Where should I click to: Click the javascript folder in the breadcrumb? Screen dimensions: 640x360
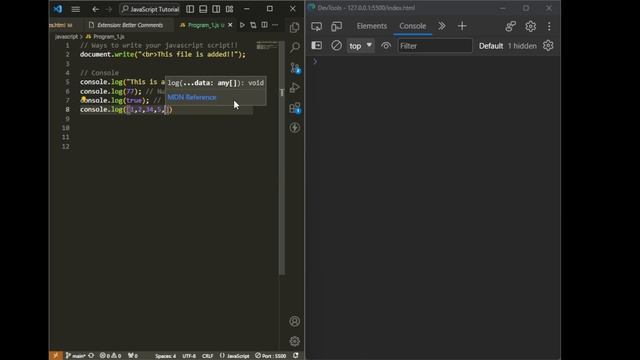coord(66,36)
